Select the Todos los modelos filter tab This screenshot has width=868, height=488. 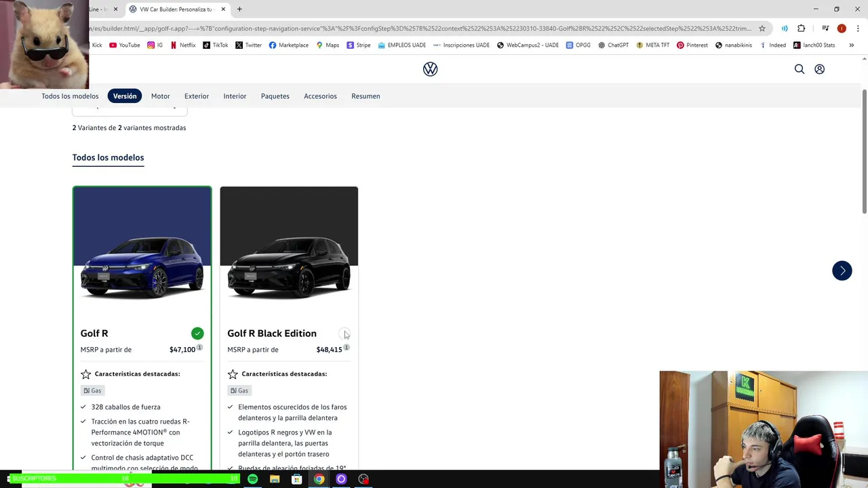[x=108, y=158]
